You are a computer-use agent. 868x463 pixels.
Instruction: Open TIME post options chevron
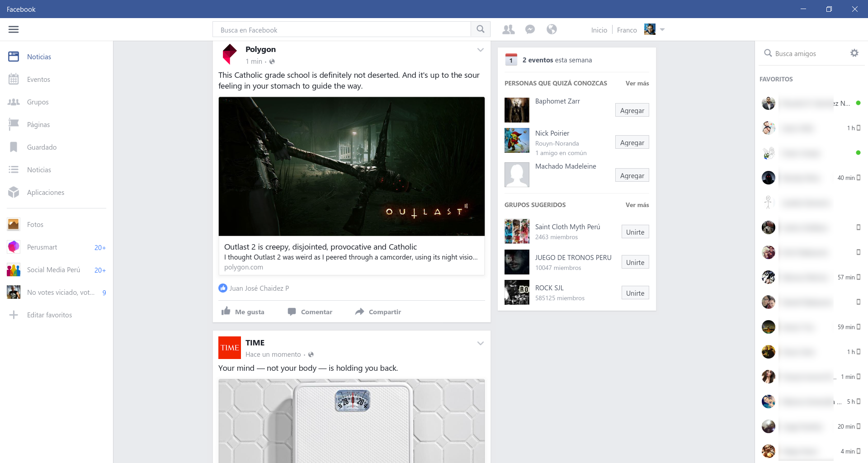tap(481, 343)
